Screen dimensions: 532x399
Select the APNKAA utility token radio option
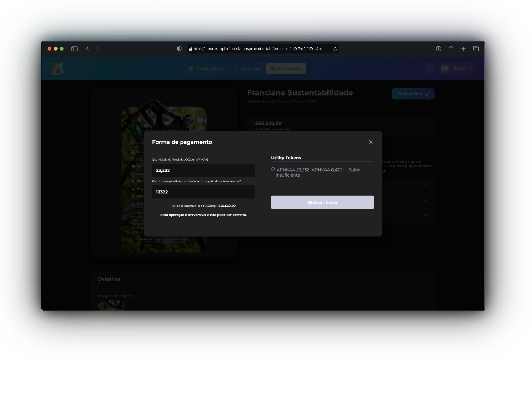point(273,169)
